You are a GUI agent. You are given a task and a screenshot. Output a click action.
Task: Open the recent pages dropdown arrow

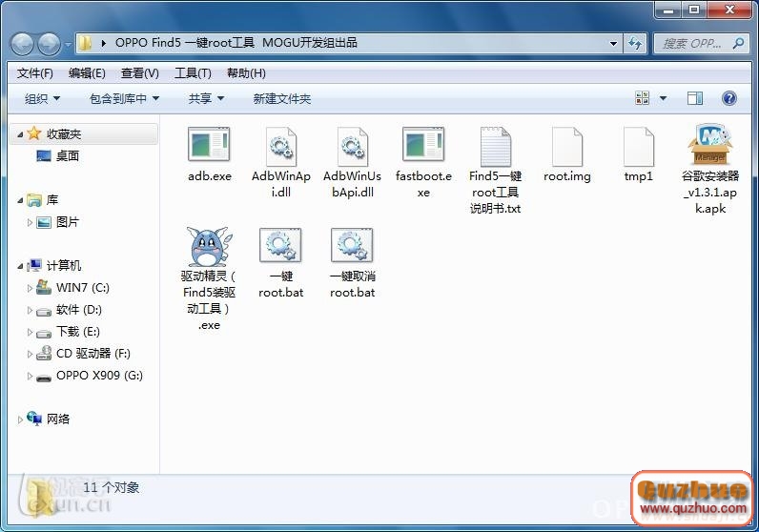coord(68,45)
